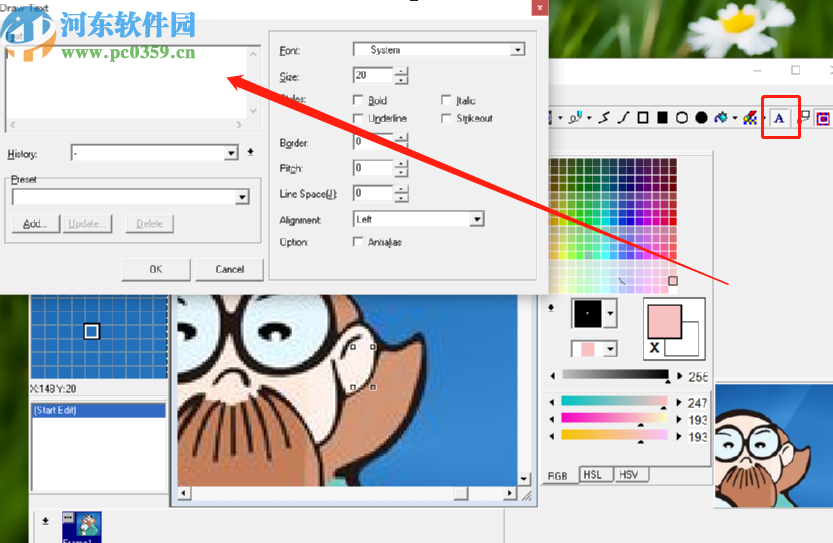Click the pin icon beside brush size box
Viewport: 833px width, 543px height.
click(551, 308)
